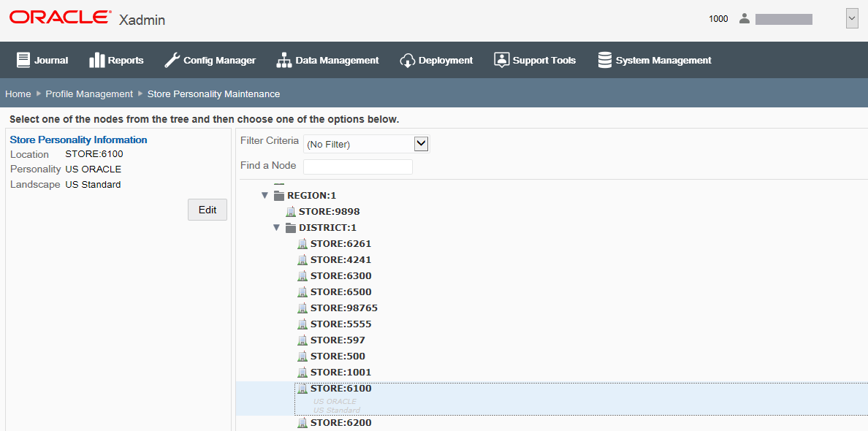Select the STORE:6500 tree node
This screenshot has height=431, width=868.
pyautogui.click(x=341, y=291)
